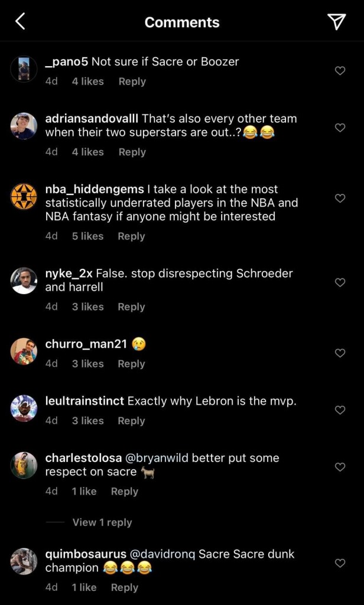364x605 pixels.
Task: Tap the heart beside charlestolosa's comment
Action: pos(340,467)
